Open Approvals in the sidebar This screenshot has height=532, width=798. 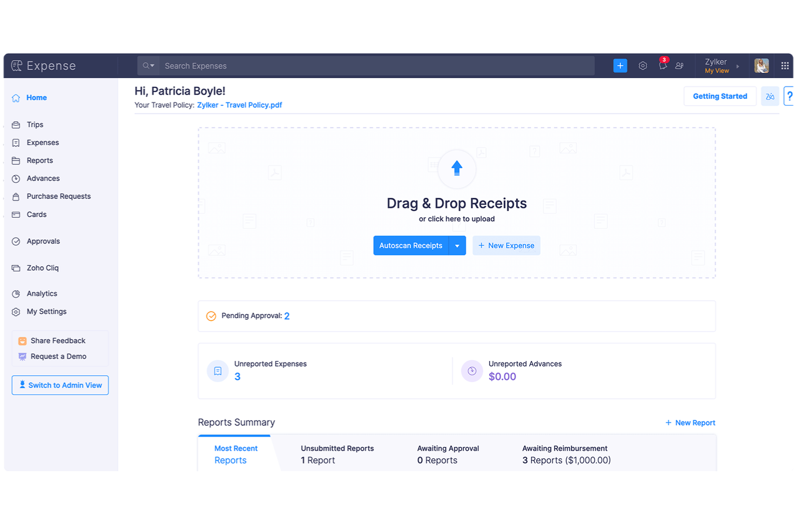pos(43,241)
